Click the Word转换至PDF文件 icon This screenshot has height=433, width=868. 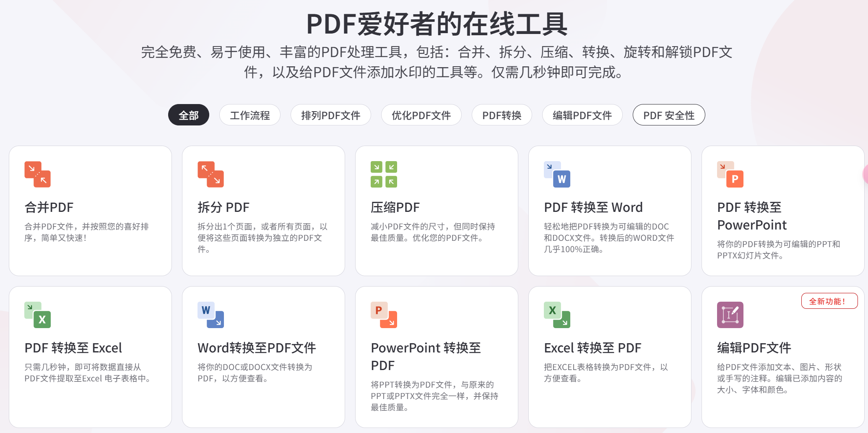(x=211, y=315)
